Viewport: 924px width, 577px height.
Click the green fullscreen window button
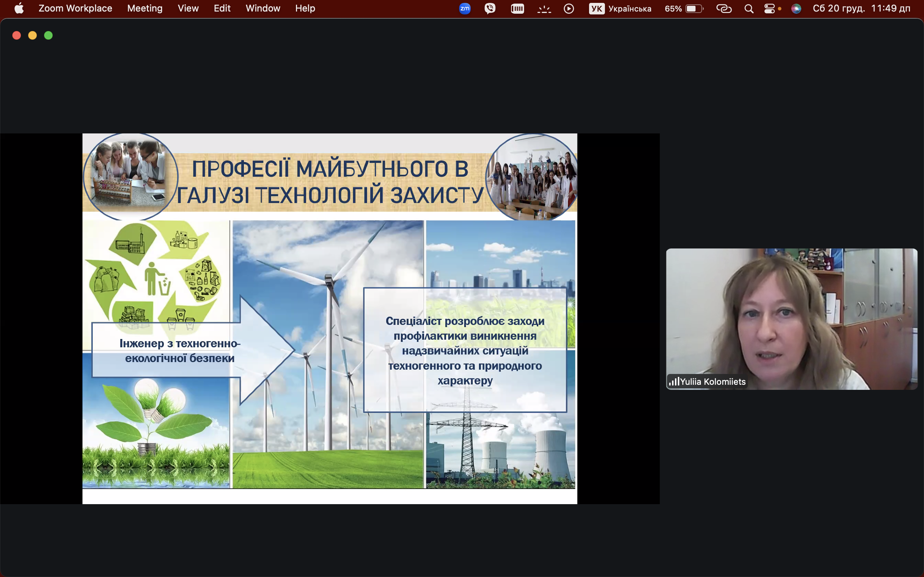[x=48, y=35]
